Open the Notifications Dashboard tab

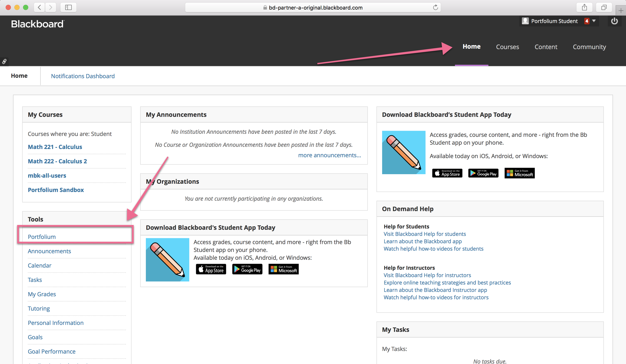83,76
